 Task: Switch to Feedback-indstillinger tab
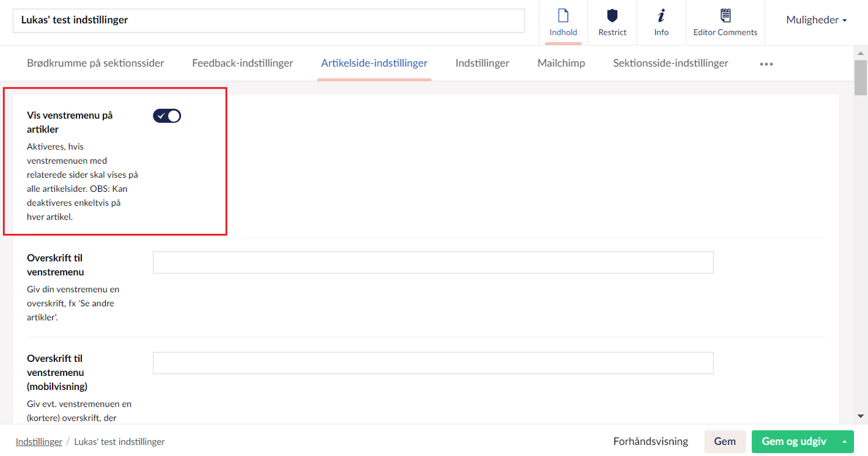click(243, 63)
